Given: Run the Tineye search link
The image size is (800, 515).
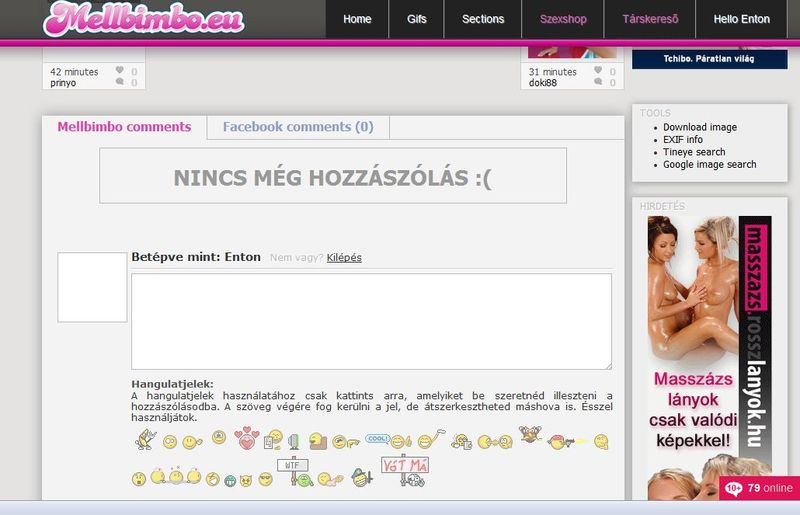Looking at the screenshot, I should (x=694, y=152).
